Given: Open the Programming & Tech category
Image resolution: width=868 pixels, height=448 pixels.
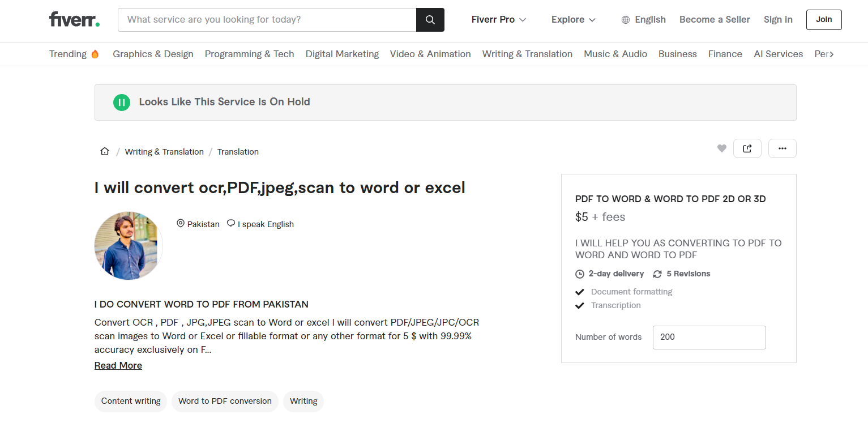Looking at the screenshot, I should pyautogui.click(x=249, y=54).
